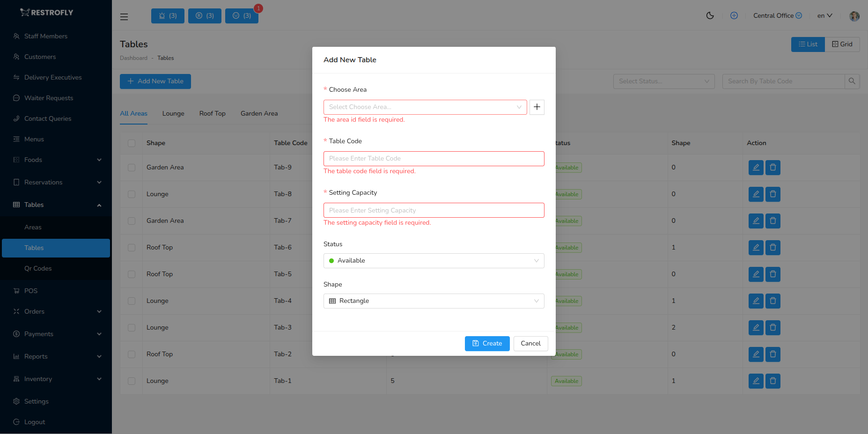Click the Please Enter Table Code field
Image resolution: width=868 pixels, height=434 pixels.
[x=433, y=158]
